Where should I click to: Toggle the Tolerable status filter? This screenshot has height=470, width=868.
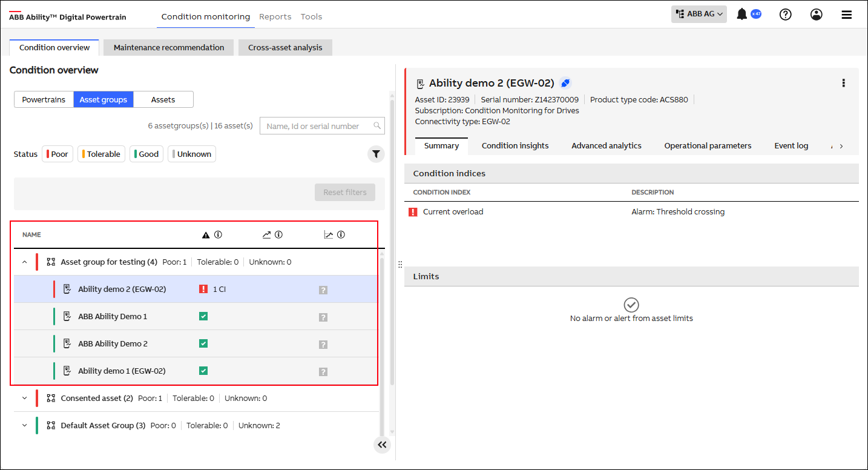101,154
